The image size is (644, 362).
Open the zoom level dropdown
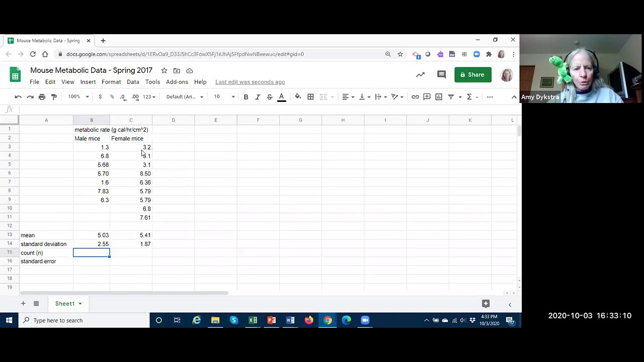pos(78,97)
